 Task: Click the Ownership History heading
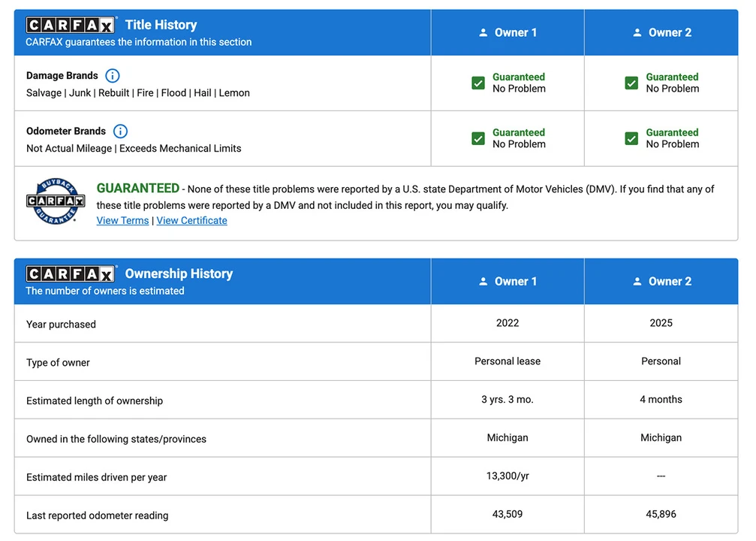pyautogui.click(x=179, y=274)
